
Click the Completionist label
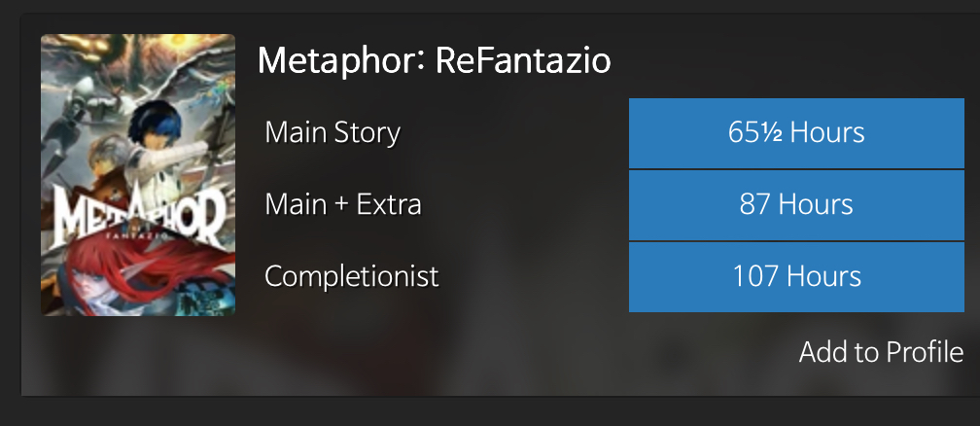coord(352,277)
